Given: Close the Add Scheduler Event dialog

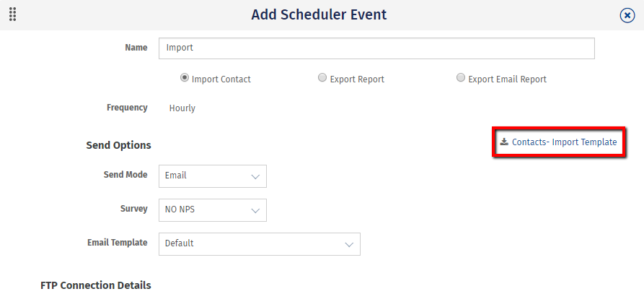Looking at the screenshot, I should click(627, 15).
